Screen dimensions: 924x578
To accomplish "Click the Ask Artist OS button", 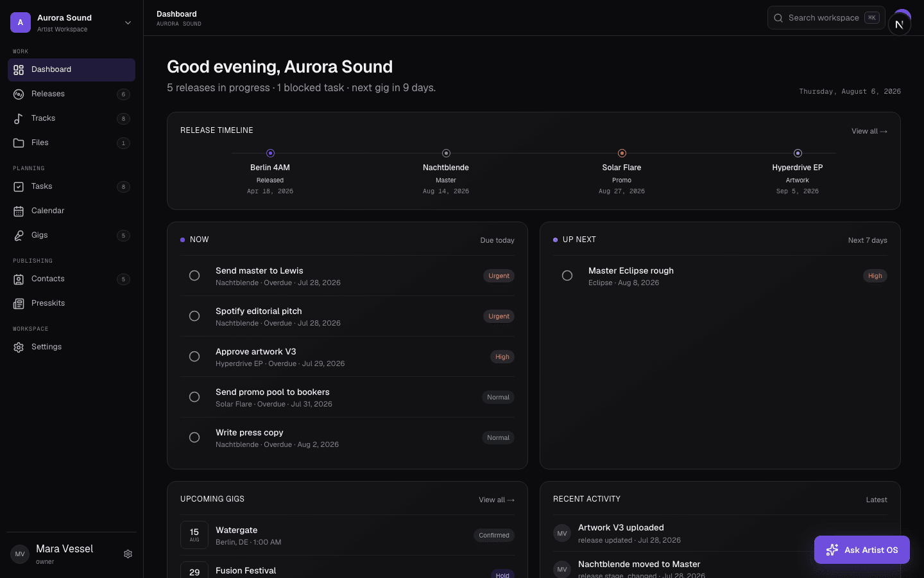I will 862,550.
